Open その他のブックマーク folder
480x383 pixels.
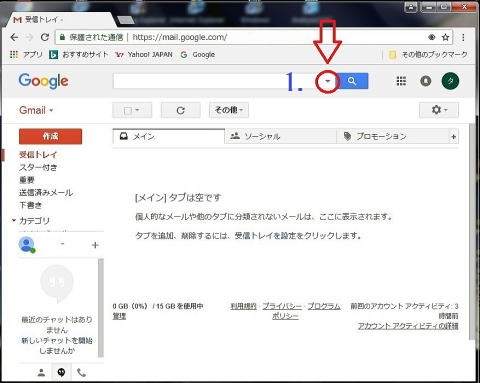pyautogui.click(x=428, y=54)
